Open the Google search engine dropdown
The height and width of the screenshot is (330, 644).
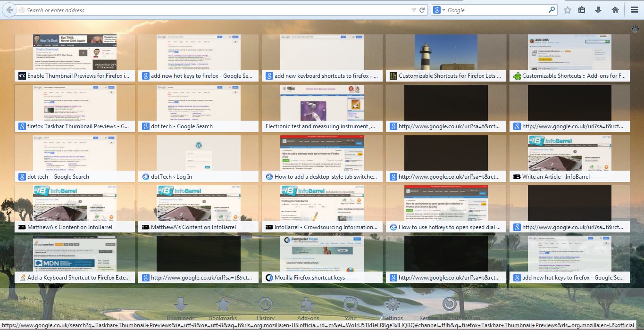pos(438,10)
